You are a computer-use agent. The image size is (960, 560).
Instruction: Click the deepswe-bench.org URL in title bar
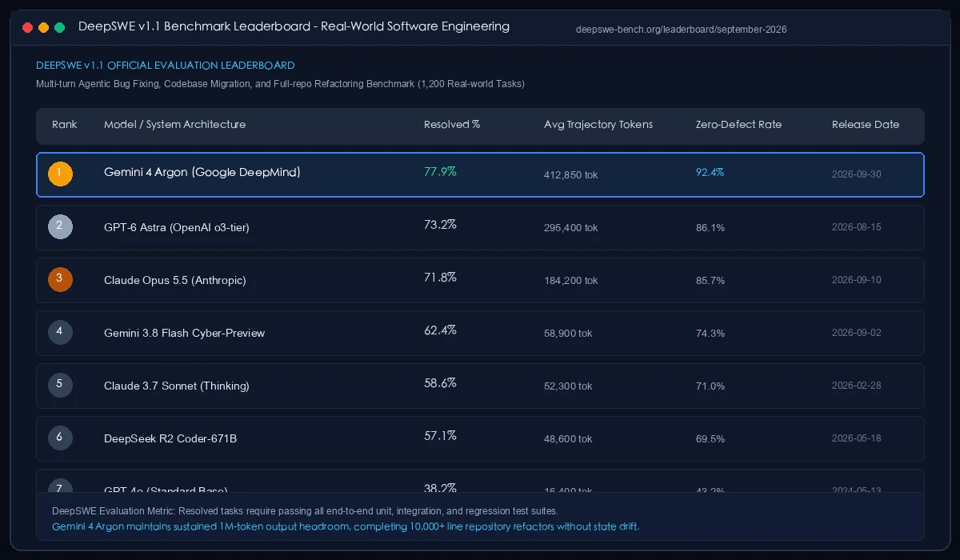tap(682, 30)
